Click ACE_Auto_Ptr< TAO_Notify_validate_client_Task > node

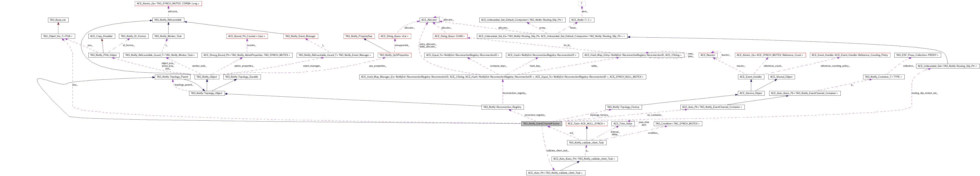(556, 173)
